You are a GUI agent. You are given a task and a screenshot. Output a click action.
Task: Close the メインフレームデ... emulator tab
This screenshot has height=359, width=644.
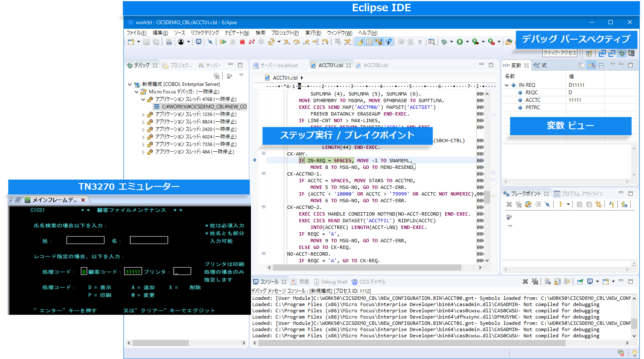tap(83, 200)
